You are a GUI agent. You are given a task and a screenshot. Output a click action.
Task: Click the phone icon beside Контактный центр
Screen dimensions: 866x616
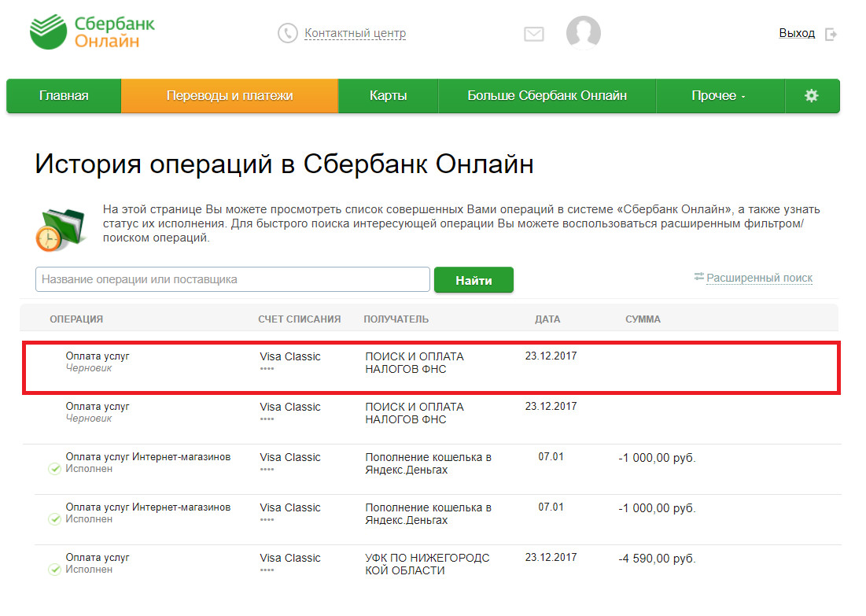[x=287, y=33]
